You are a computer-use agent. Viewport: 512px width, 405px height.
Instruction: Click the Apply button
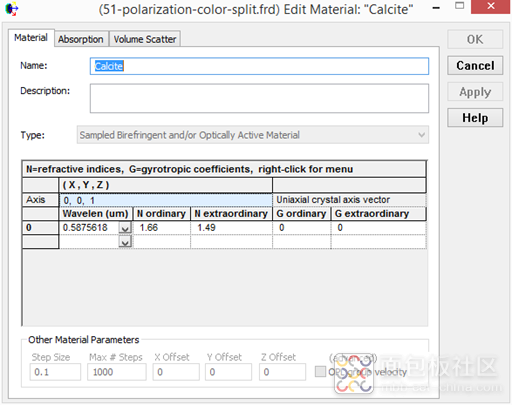[475, 92]
